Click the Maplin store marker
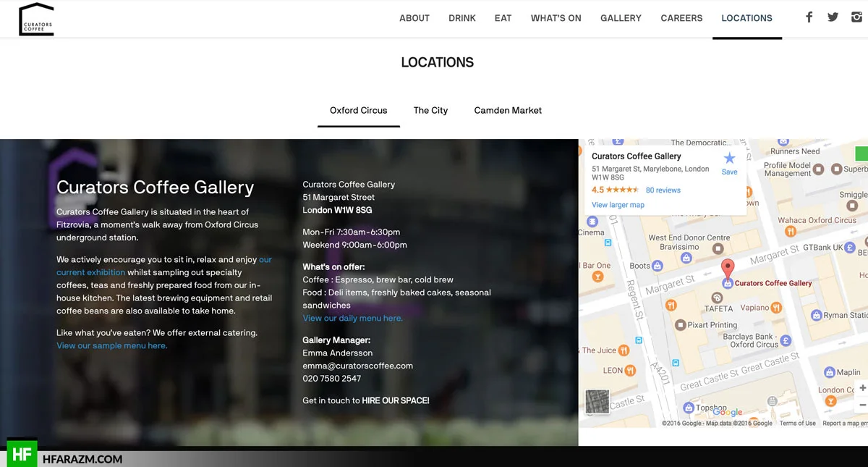Image resolution: width=868 pixels, height=467 pixels. [x=830, y=372]
